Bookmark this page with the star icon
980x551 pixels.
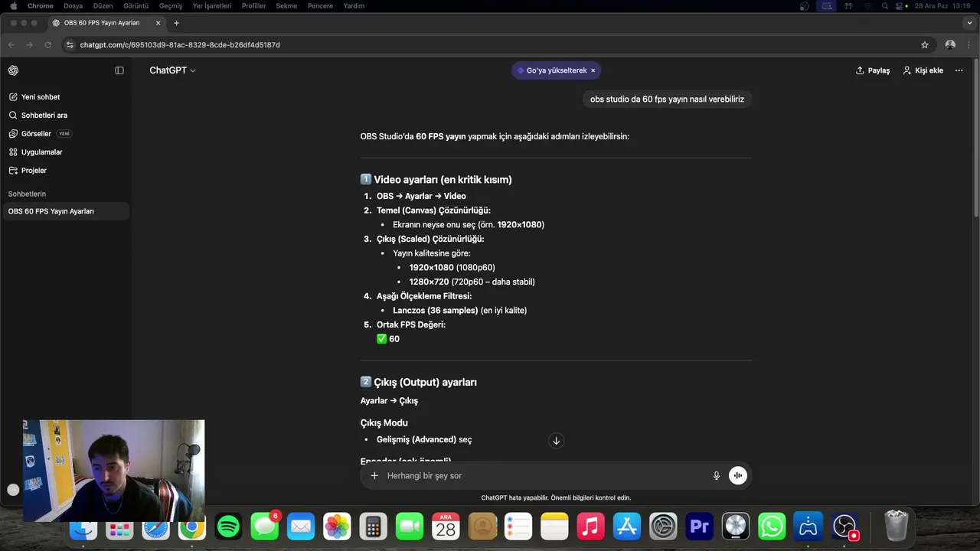point(925,45)
